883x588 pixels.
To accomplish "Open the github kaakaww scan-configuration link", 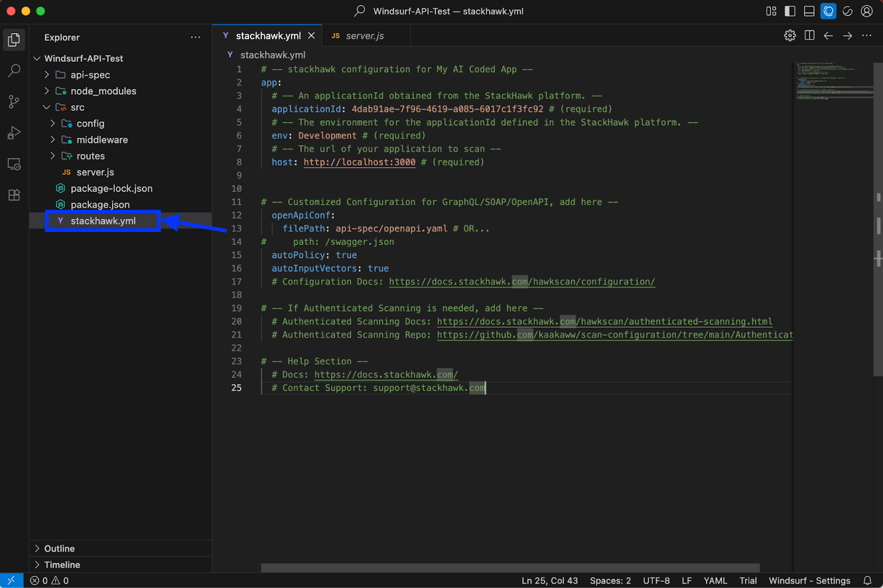I will pyautogui.click(x=615, y=335).
